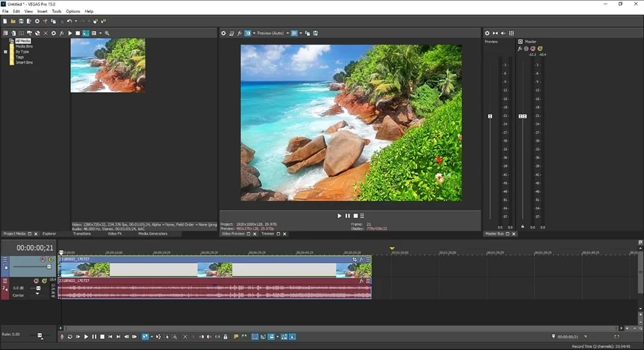Switch to the Trimmer tab
The height and width of the screenshot is (350, 644).
(268, 233)
